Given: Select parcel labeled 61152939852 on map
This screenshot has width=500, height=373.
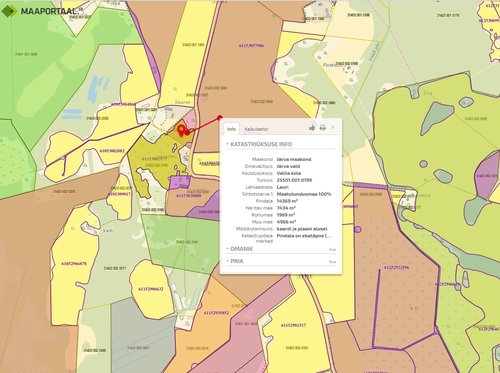Looking at the screenshot, I should (x=216, y=313).
